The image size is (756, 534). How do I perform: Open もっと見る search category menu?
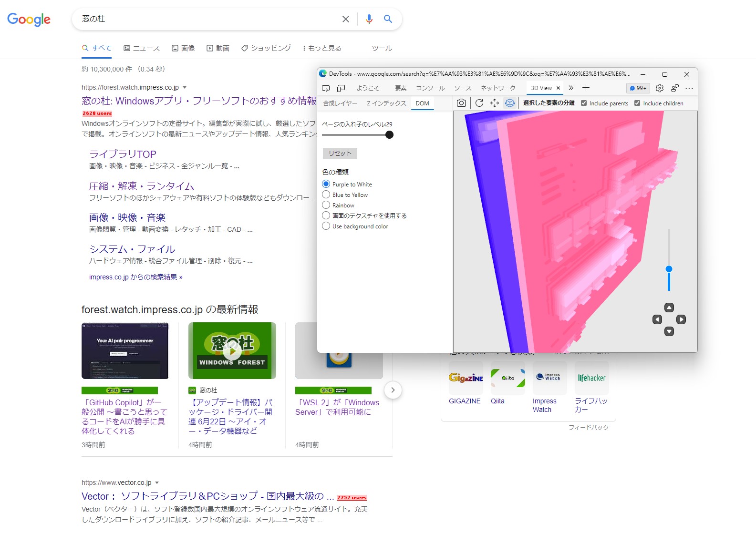[322, 48]
